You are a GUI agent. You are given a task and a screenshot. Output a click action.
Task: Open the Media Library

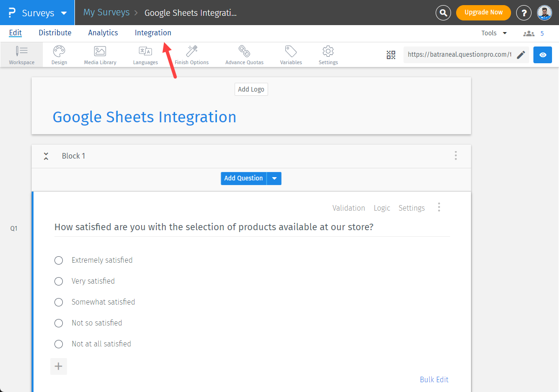(x=100, y=55)
